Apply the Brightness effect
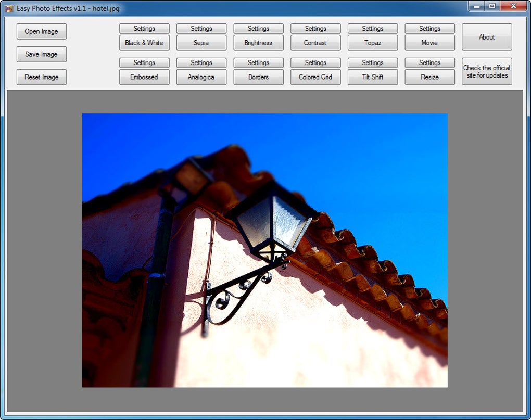This screenshot has height=420, width=531. [x=258, y=43]
